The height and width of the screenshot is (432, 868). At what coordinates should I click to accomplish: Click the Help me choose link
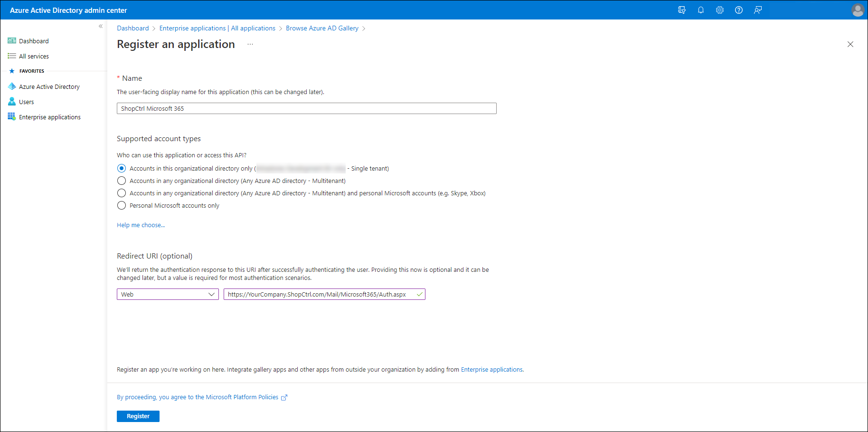[141, 225]
